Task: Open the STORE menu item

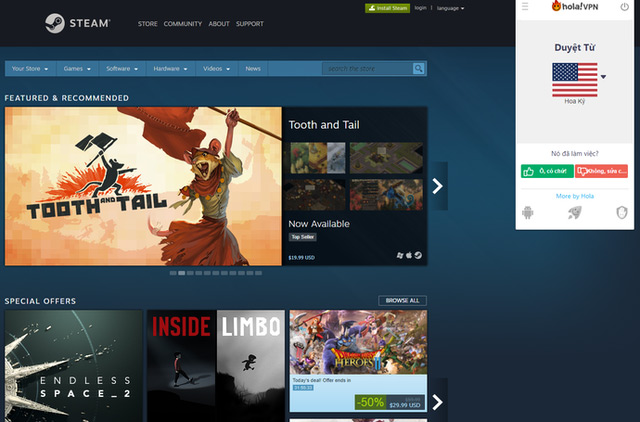Action: 147,24
